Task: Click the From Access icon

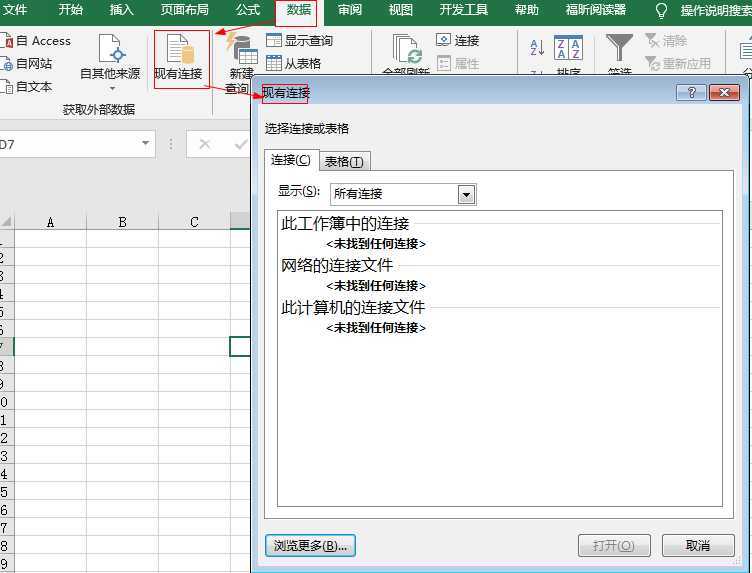Action: (8, 41)
